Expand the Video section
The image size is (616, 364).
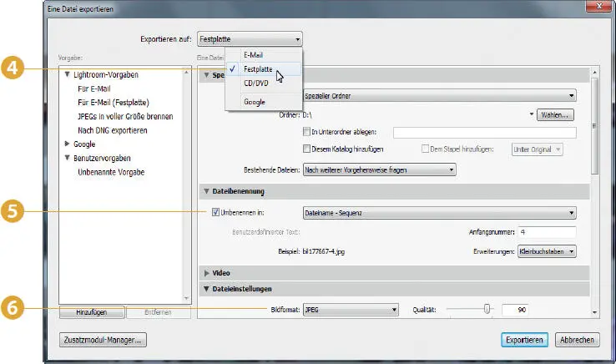(x=206, y=273)
